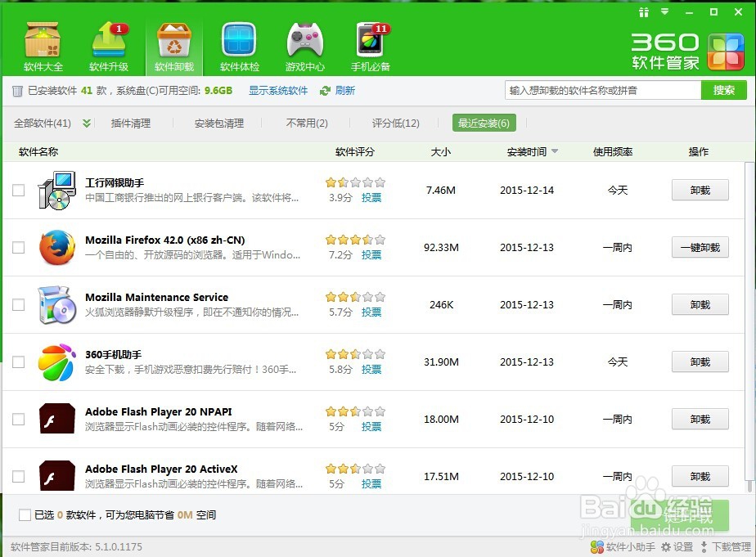Toggle the select-all 已选 checkbox at bottom
This screenshot has height=557, width=756.
pos(25,515)
